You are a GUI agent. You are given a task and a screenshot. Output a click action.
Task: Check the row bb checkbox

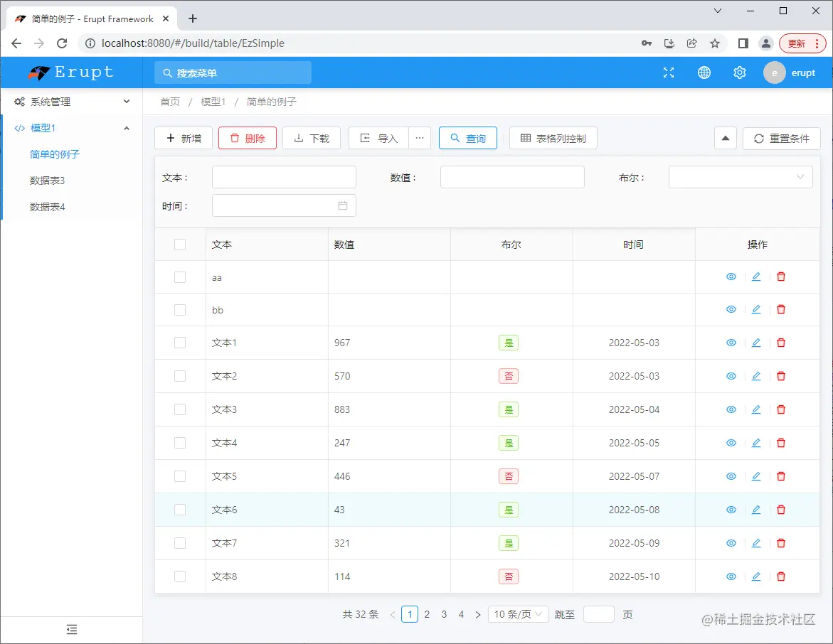[x=180, y=310]
